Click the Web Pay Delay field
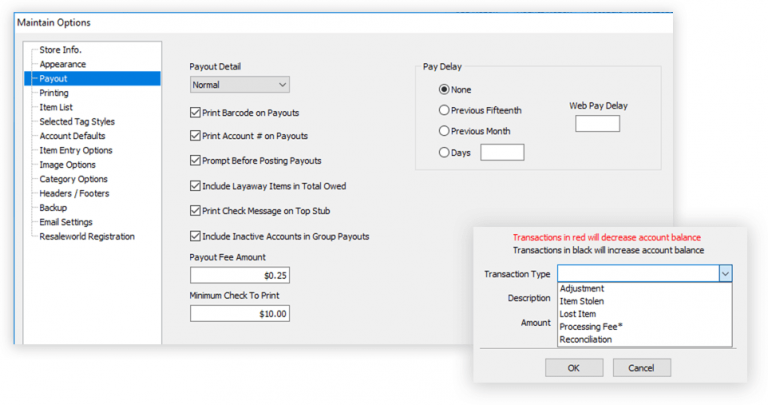Viewport: 768px width, 405px height. [x=597, y=124]
